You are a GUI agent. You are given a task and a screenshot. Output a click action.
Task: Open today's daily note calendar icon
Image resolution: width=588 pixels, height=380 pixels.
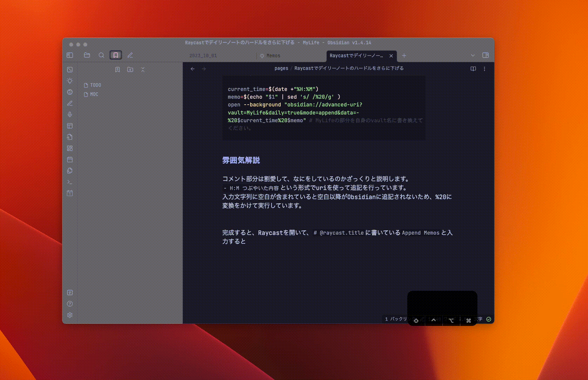pyautogui.click(x=70, y=193)
